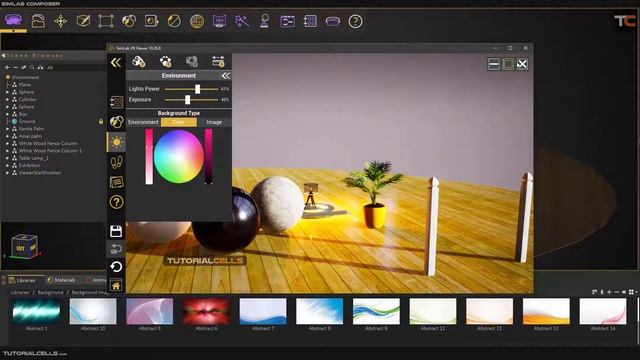Open the file folder icon in top toolbar

tap(38, 21)
